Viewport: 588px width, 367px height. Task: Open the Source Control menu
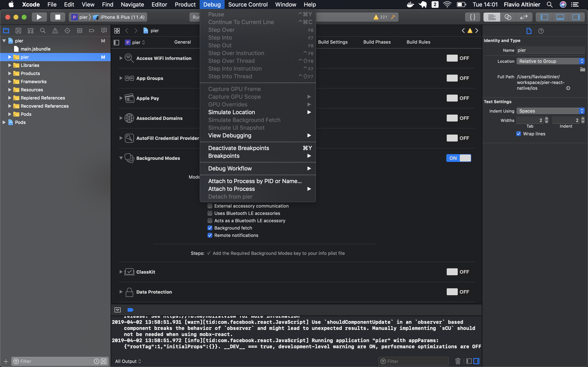click(248, 4)
